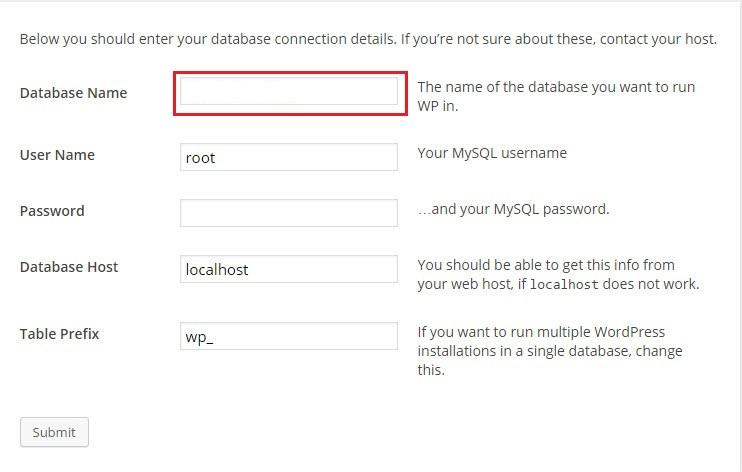Click the monospaced "localhost" word in the hint
The width and height of the screenshot is (742, 472).
click(x=563, y=284)
